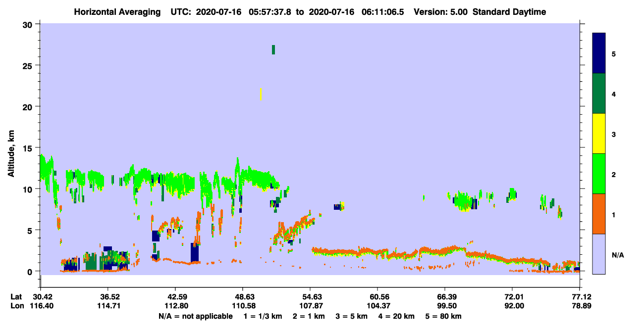The width and height of the screenshot is (644, 330).
Task: Click the 'Altitude, km' axis label
Action: 11,153
